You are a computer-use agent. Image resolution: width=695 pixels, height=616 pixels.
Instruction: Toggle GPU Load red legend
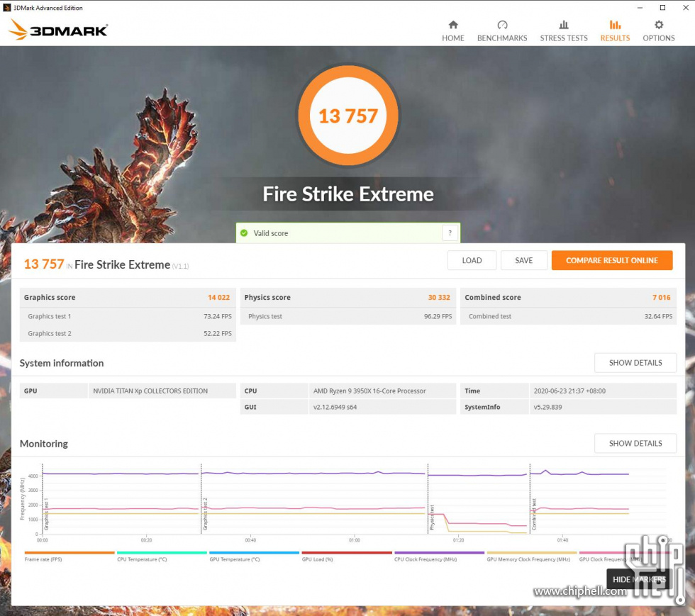pos(347,553)
